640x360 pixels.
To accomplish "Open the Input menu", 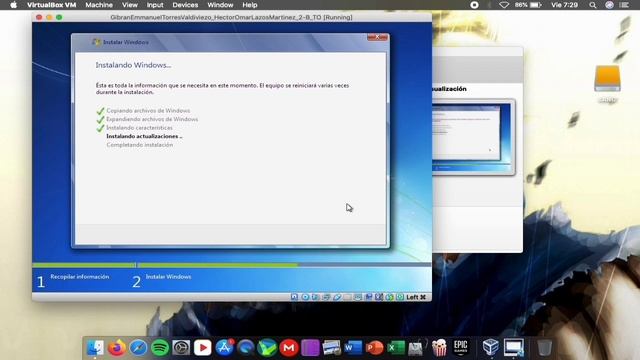I will (x=155, y=5).
